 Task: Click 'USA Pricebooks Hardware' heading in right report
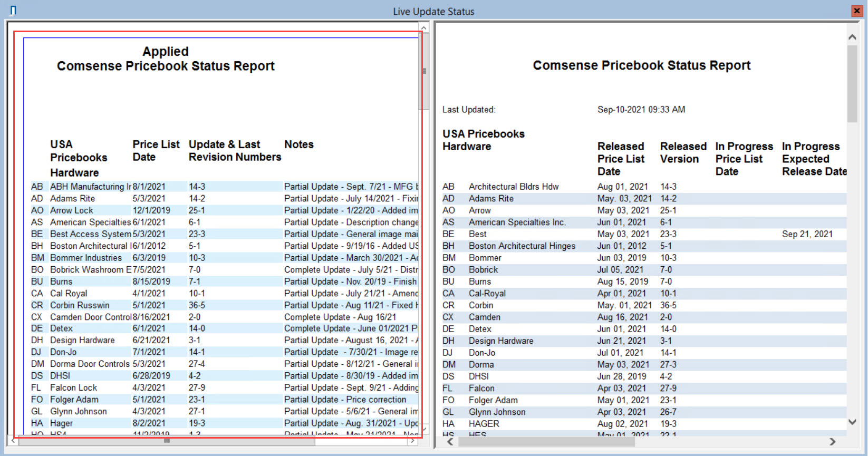[484, 140]
